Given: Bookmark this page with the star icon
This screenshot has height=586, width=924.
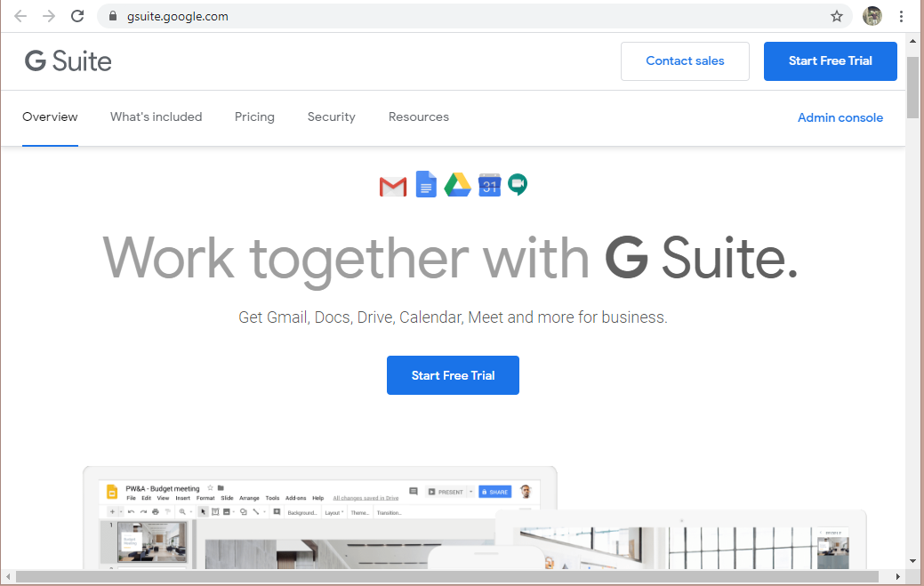Looking at the screenshot, I should coord(836,17).
